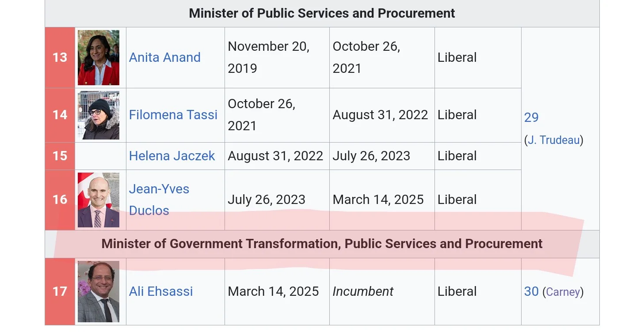This screenshot has width=644, height=332.
Task: Click the Helena Jaczek link
Action: (171, 156)
